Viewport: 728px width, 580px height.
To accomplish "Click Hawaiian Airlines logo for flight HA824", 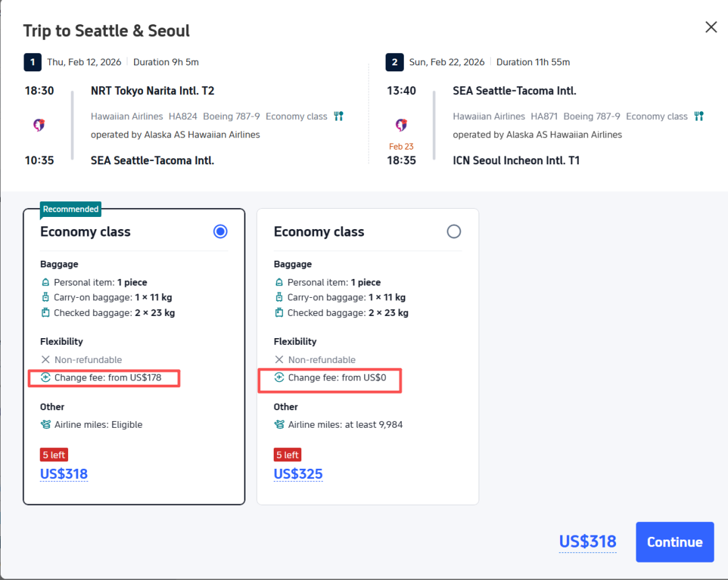I will [x=39, y=125].
